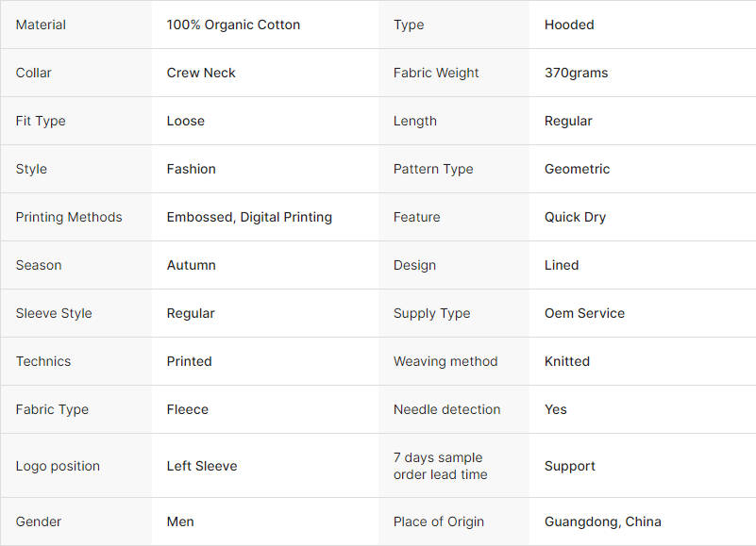
Task: Click the Material attribute label
Action: tap(41, 25)
